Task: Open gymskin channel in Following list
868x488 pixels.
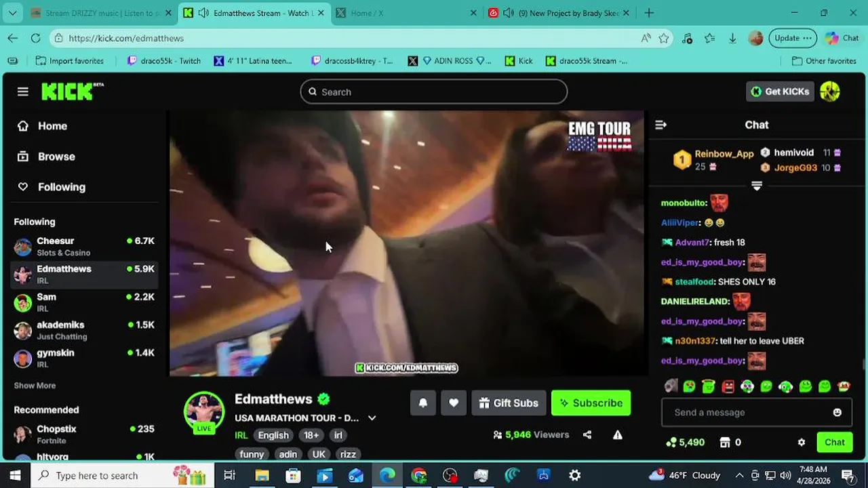Action: [x=85, y=358]
